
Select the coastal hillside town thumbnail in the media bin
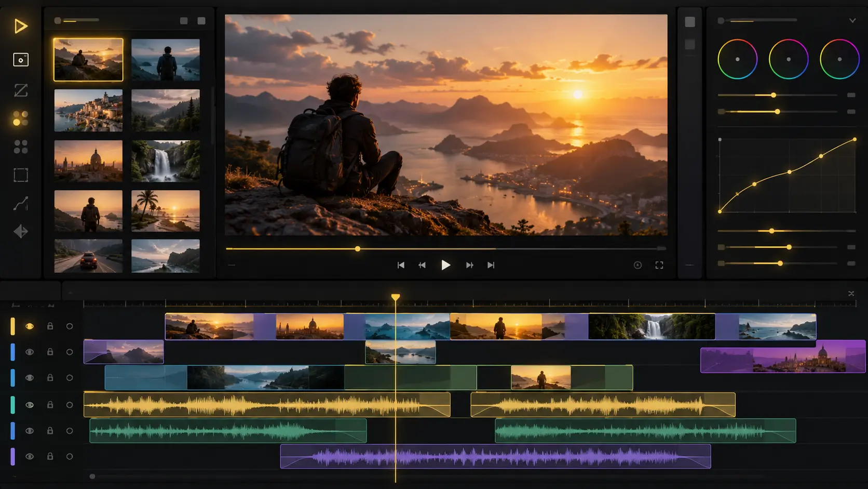[x=88, y=110]
